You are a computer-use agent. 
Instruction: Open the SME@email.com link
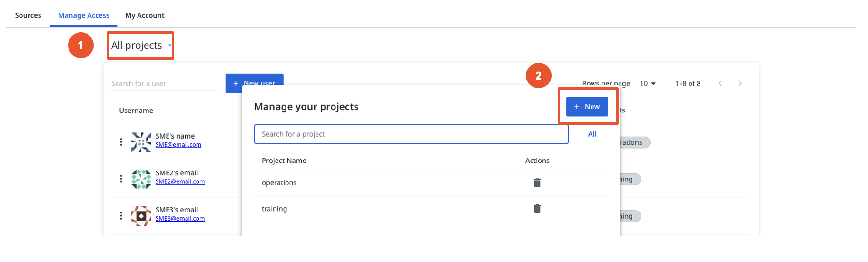[x=178, y=145]
